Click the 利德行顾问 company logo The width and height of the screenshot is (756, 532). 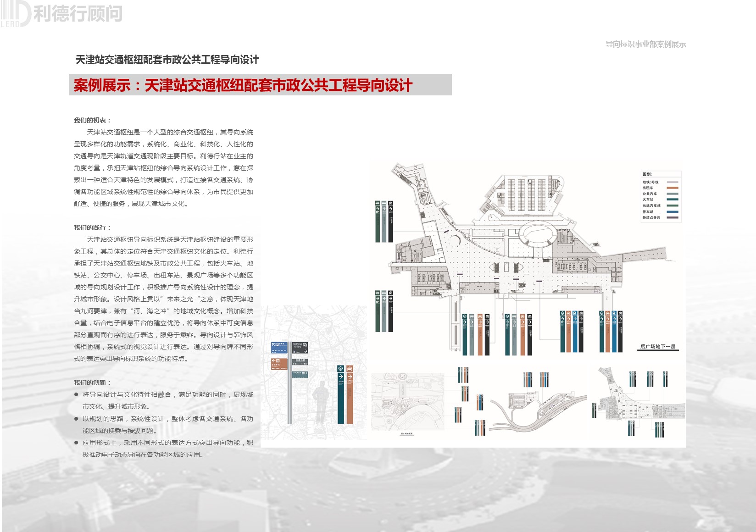tap(62, 14)
